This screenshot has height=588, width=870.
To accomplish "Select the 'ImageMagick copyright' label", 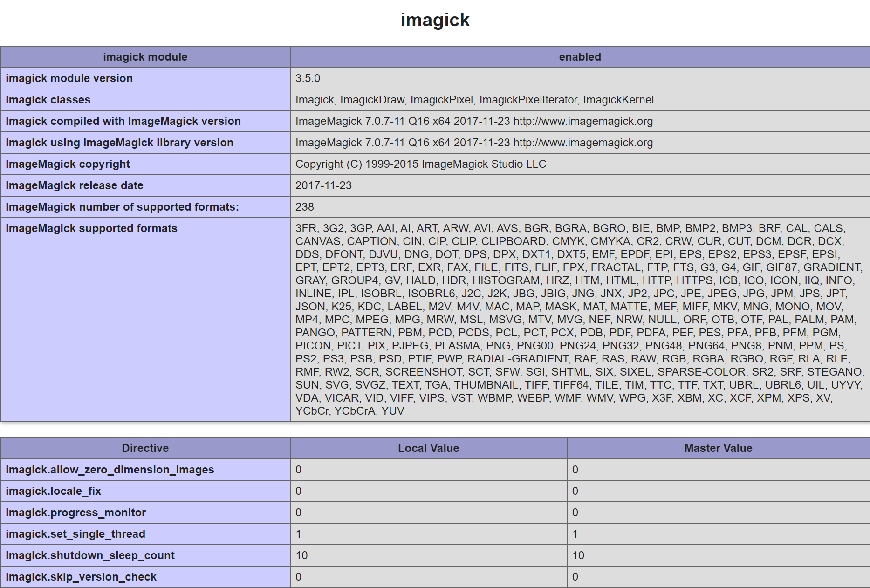I will coord(68,164).
